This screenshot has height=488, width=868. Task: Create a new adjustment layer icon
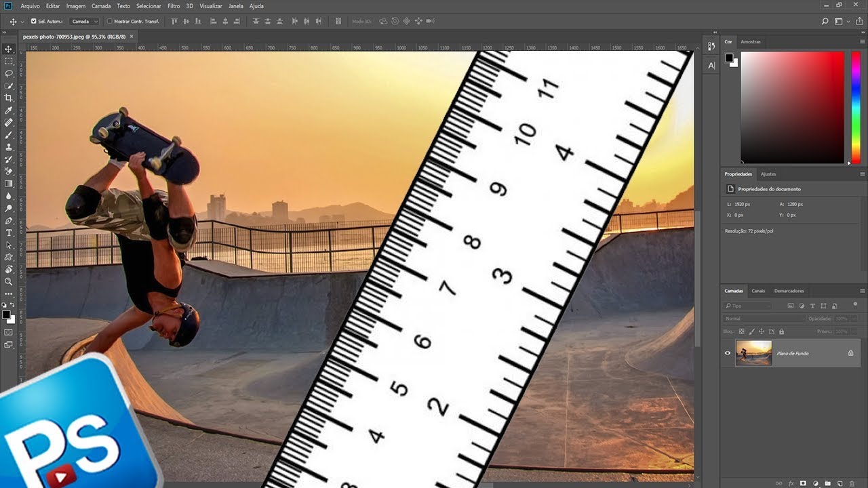[815, 483]
